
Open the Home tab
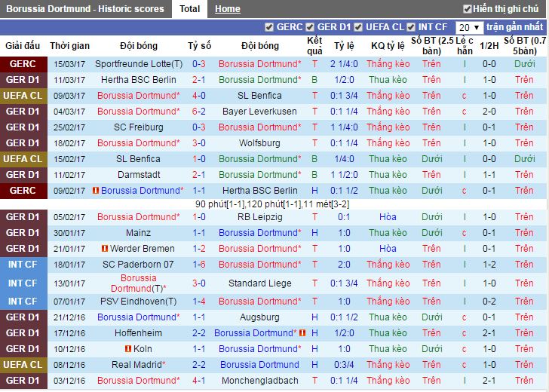[228, 9]
